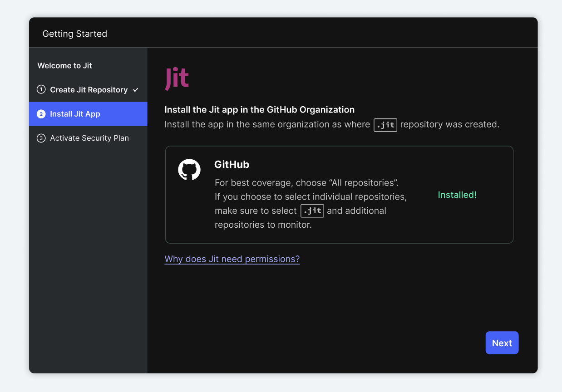Click the Welcome to Jit sidebar heading

click(64, 66)
